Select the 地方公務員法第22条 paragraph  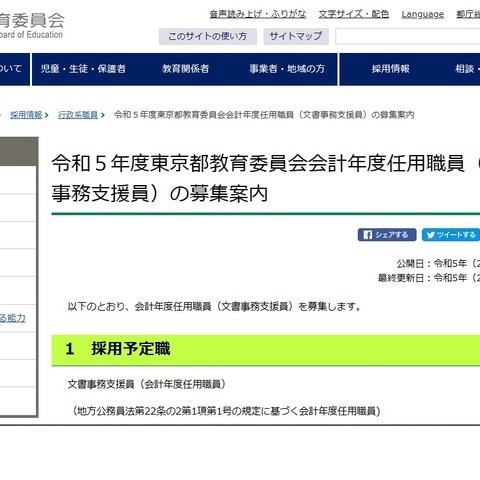226,411
